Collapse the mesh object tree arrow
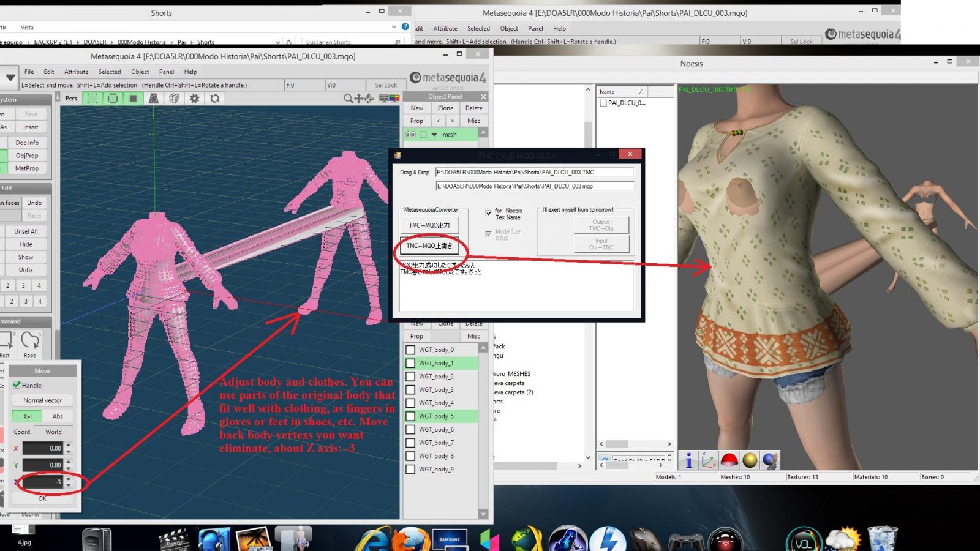The width and height of the screenshot is (980, 551). [434, 135]
